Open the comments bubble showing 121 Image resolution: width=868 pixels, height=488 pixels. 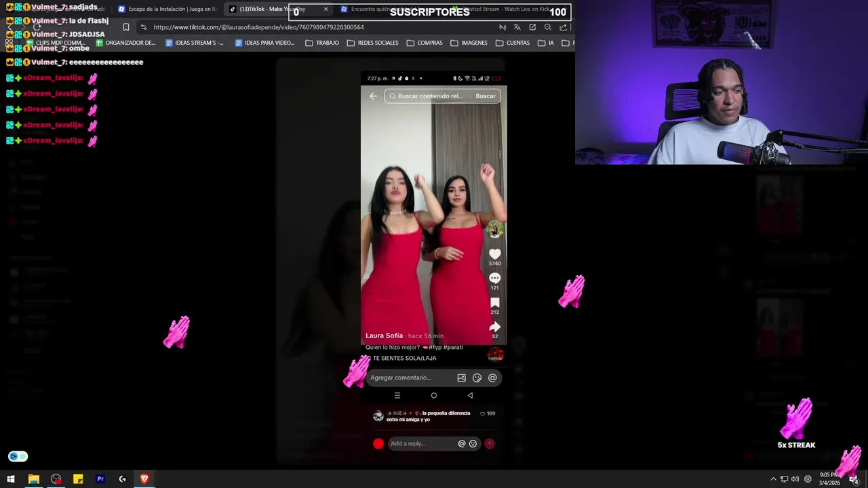[495, 278]
